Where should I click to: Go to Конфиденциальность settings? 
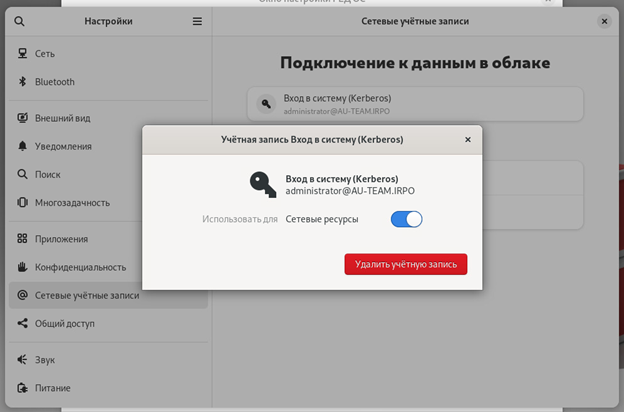click(80, 267)
